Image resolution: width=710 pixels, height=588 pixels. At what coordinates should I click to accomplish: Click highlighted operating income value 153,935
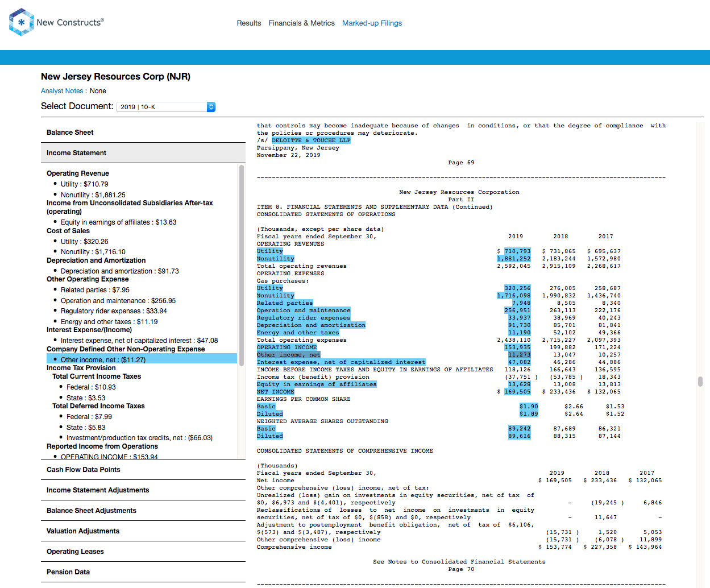tap(517, 347)
